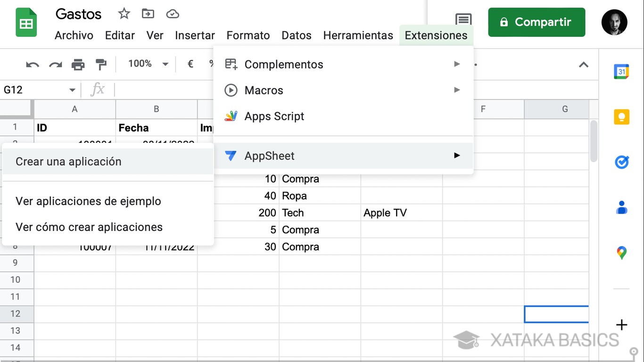Open the name box dropdown next to G12

click(72, 90)
